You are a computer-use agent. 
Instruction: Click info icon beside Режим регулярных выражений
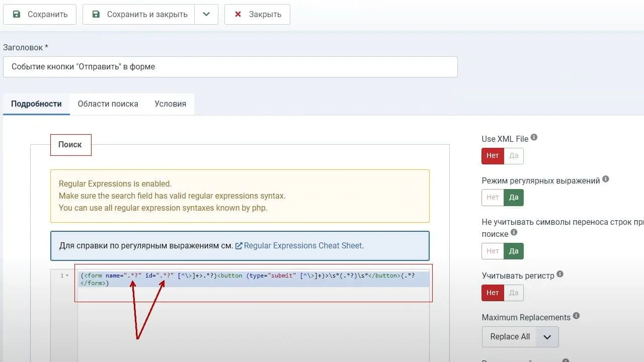click(606, 179)
